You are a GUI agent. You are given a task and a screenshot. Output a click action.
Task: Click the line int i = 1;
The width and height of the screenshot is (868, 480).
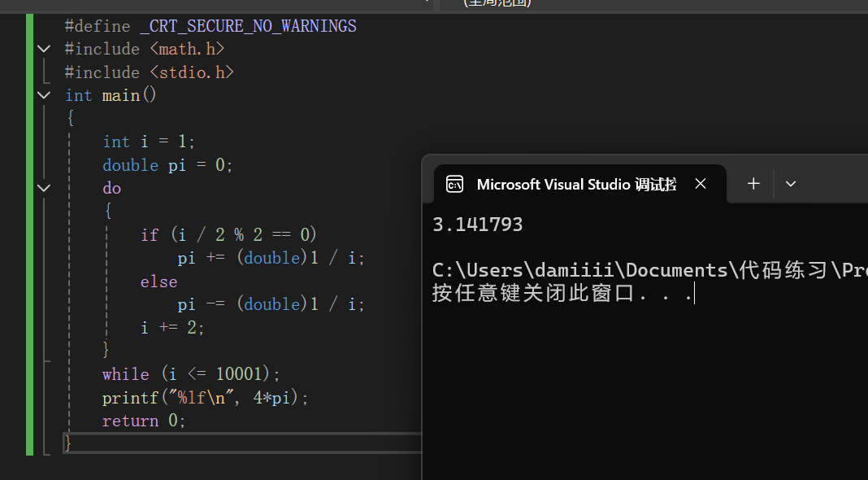pyautogui.click(x=149, y=142)
